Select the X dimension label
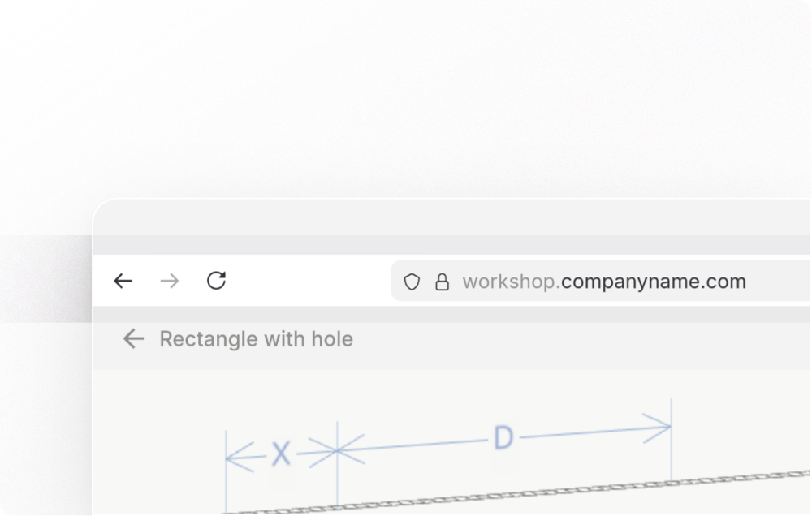 click(281, 454)
